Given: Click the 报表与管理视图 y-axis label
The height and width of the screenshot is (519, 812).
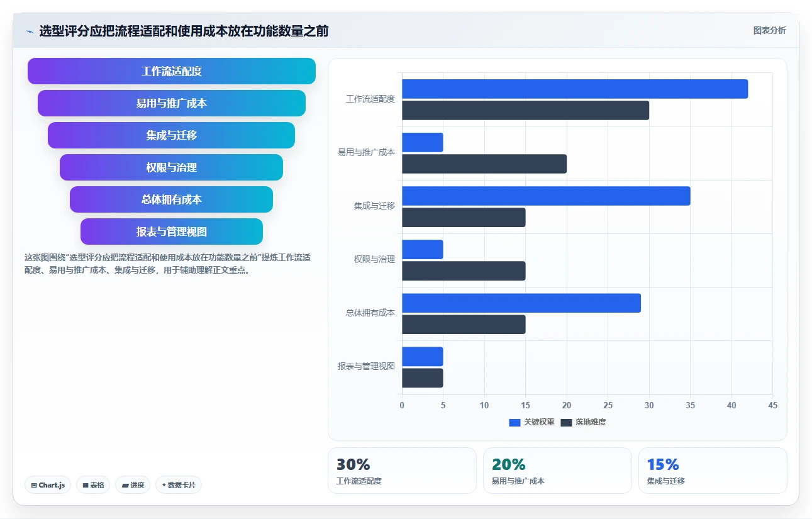Looking at the screenshot, I should click(366, 366).
